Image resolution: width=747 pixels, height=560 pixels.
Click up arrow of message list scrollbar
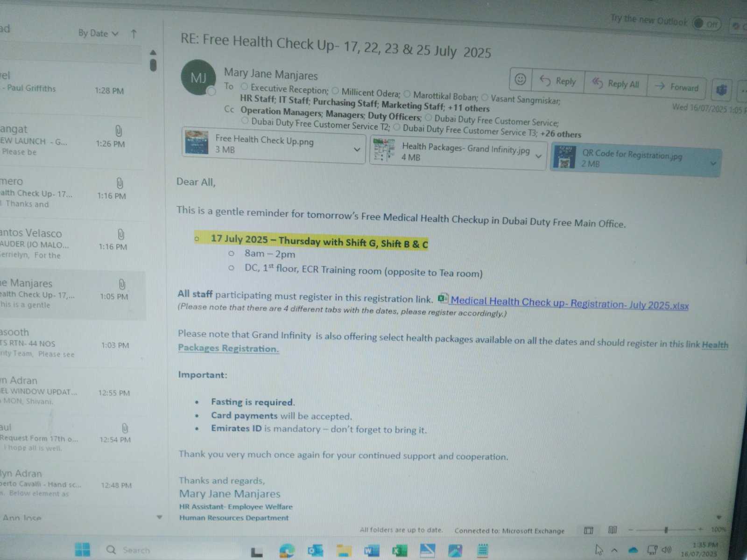click(x=153, y=52)
